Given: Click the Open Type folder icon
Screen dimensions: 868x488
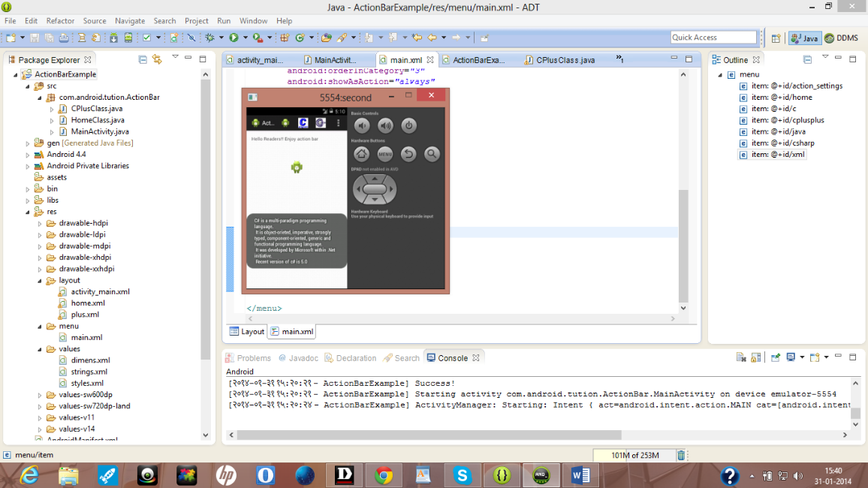Looking at the screenshot, I should [326, 38].
